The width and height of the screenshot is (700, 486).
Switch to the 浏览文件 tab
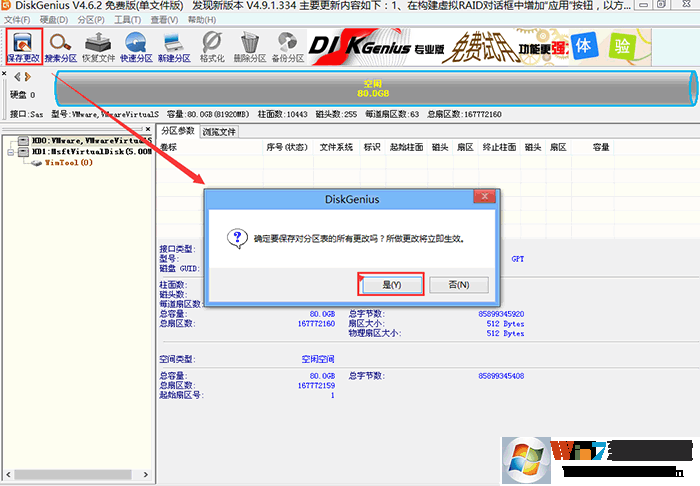tap(219, 131)
